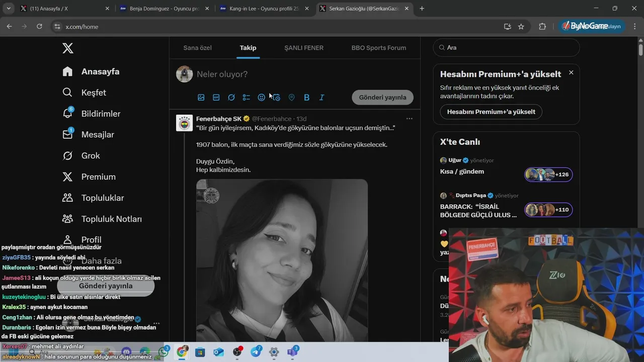Click the sidebar Gönderi yayınla button
The width and height of the screenshot is (644, 362).
[106, 286]
